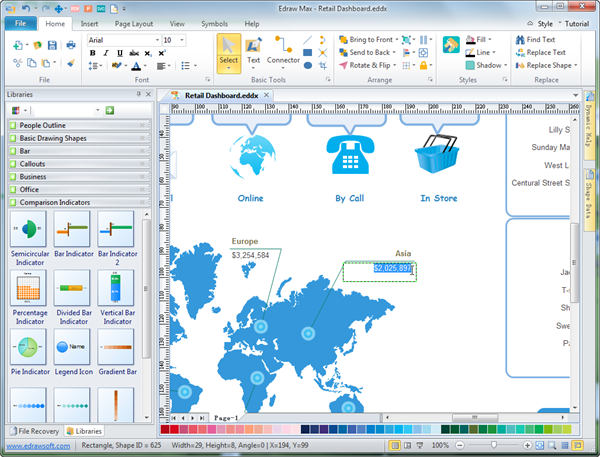Toggle bold formatting
Image resolution: width=600 pixels, height=457 pixels.
(x=92, y=53)
